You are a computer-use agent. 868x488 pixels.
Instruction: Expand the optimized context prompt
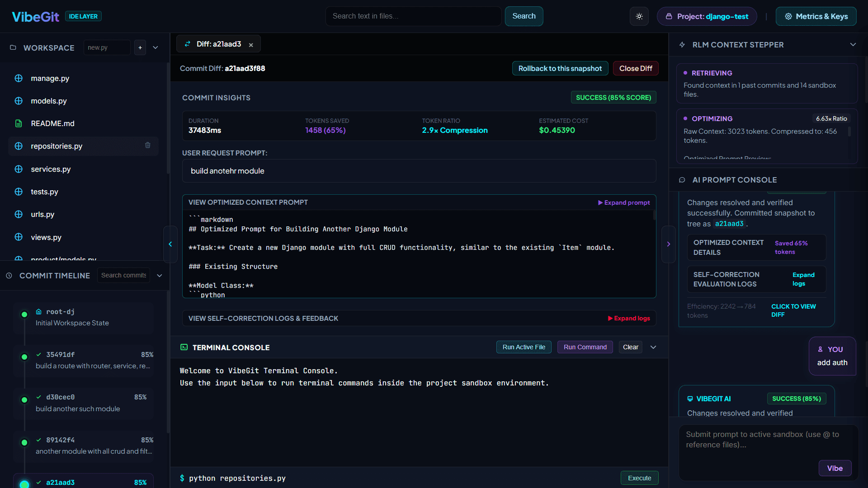click(x=624, y=202)
